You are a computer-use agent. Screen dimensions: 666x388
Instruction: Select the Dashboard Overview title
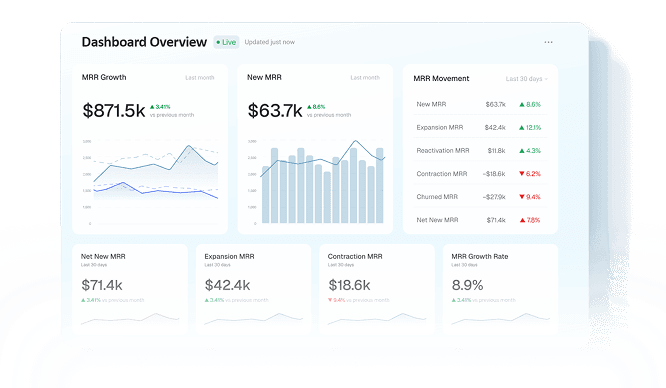coord(144,42)
